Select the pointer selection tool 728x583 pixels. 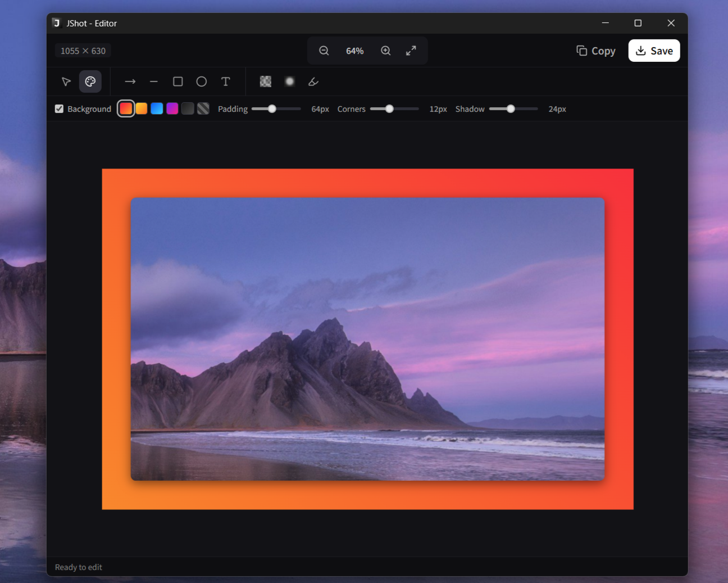click(x=66, y=82)
